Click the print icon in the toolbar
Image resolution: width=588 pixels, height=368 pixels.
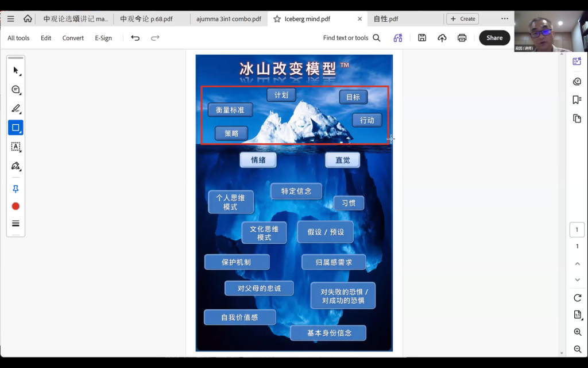(x=462, y=37)
